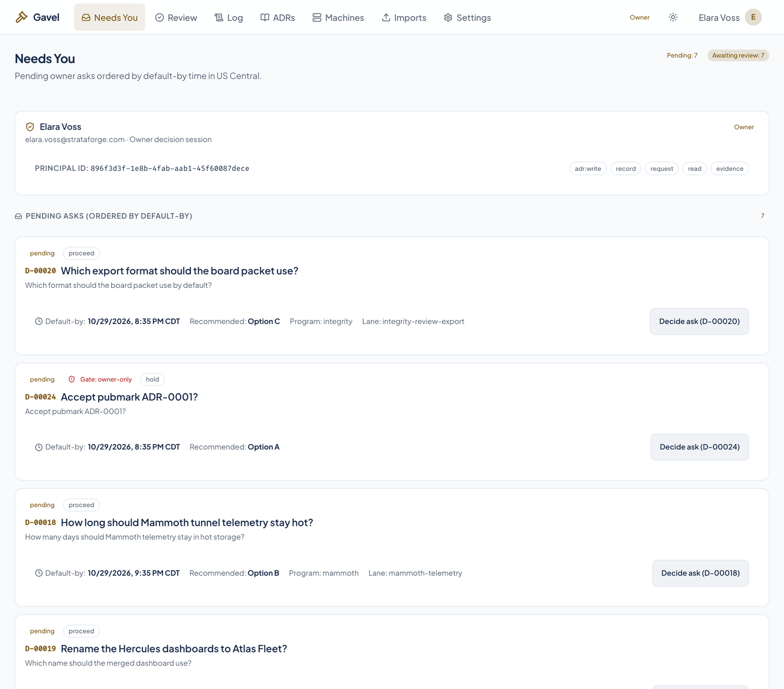Select the request permission chip

661,169
